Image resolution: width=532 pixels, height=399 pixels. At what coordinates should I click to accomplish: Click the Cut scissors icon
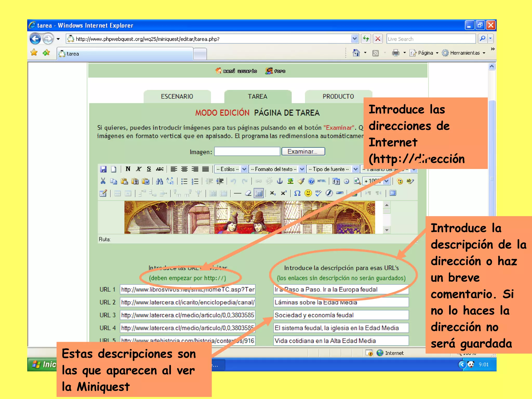point(103,181)
